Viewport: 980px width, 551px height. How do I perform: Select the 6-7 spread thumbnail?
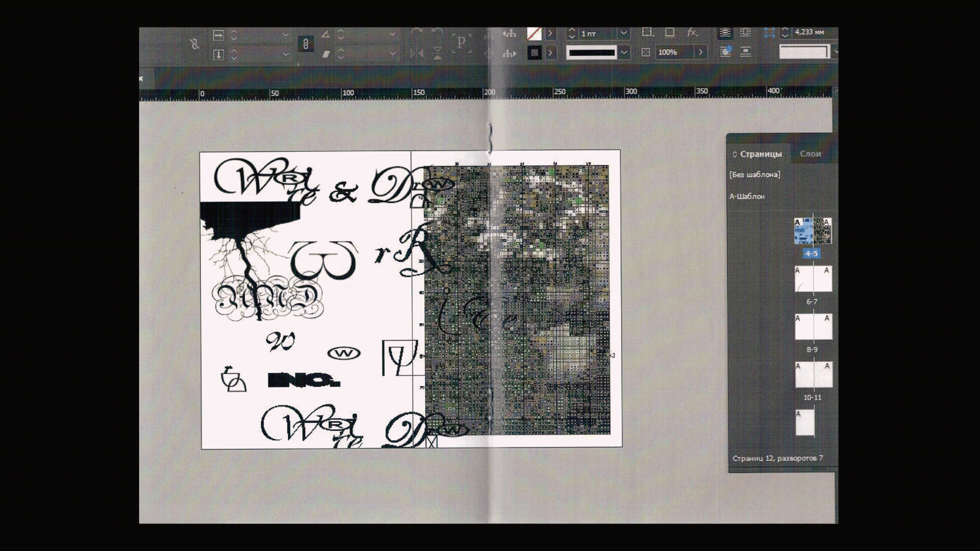813,280
